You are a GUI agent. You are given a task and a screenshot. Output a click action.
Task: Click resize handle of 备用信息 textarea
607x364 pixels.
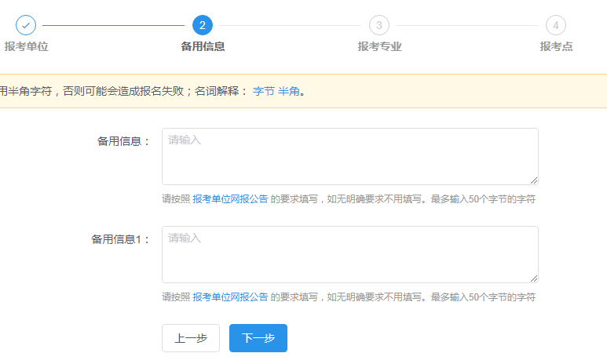click(534, 180)
